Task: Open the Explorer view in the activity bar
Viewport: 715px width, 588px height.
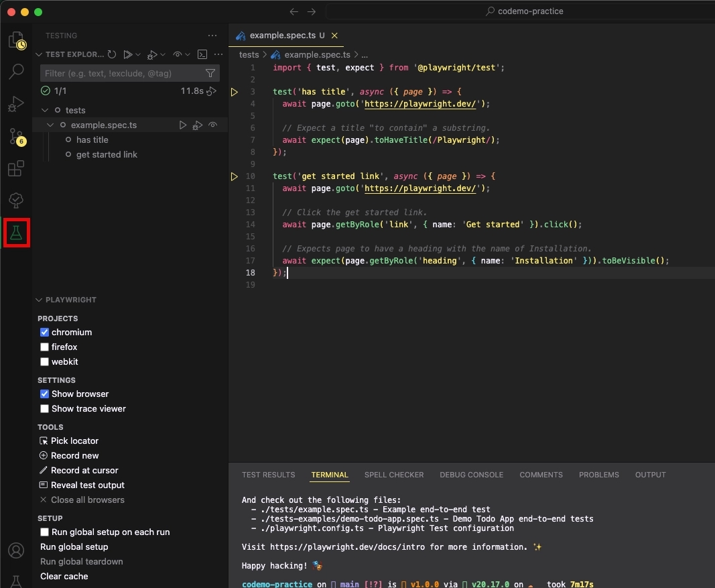Action: click(x=16, y=40)
